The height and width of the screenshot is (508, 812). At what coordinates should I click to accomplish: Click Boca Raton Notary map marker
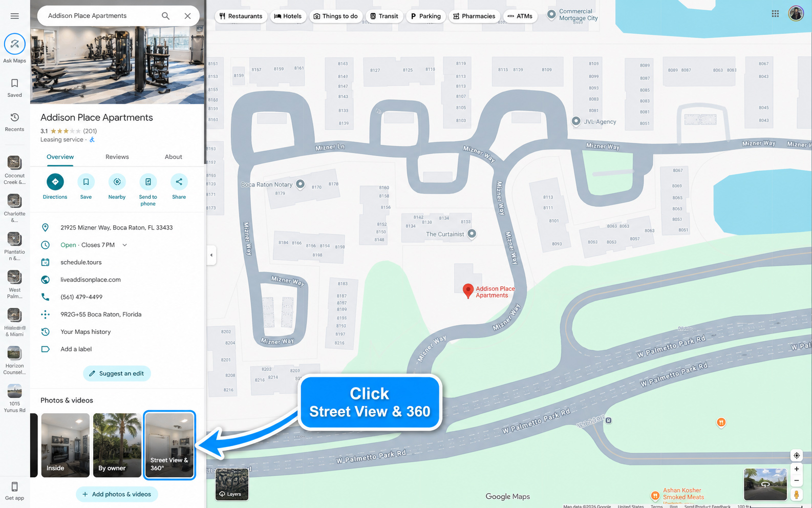pos(301,184)
